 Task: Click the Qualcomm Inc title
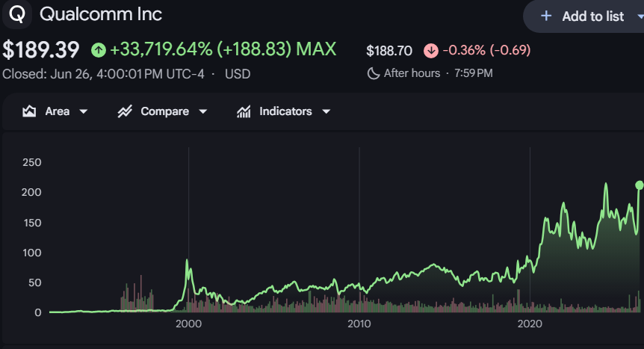(x=101, y=14)
